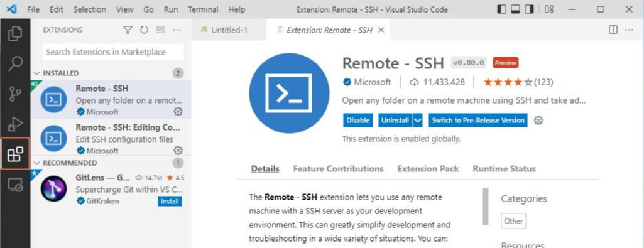Select the Extensions view icon
Viewport: 644px width, 248px height.
point(15,154)
